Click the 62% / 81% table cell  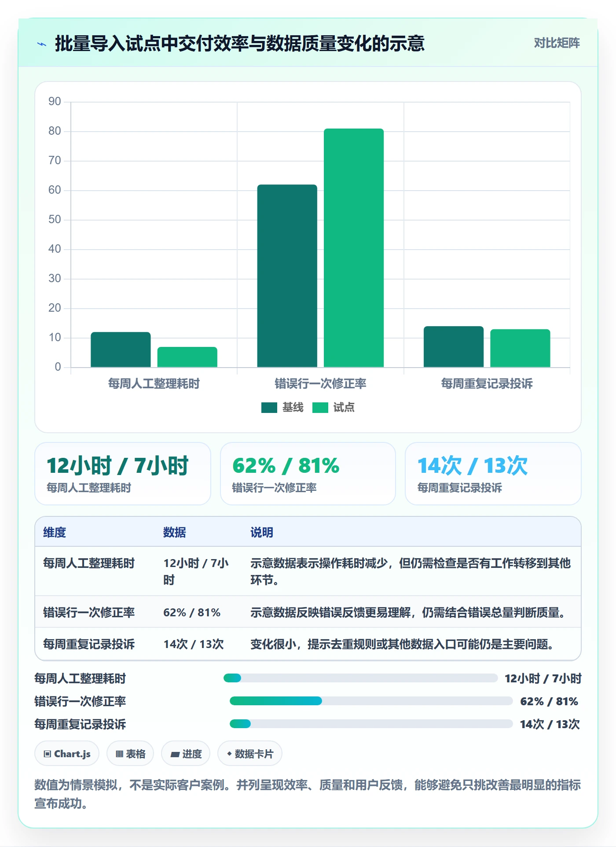tap(192, 612)
